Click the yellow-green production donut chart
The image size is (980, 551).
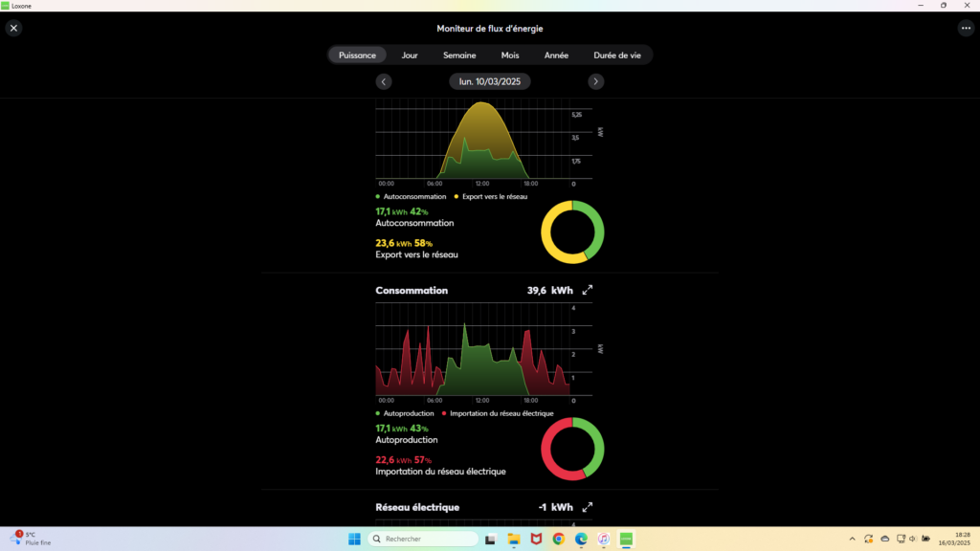tap(572, 232)
